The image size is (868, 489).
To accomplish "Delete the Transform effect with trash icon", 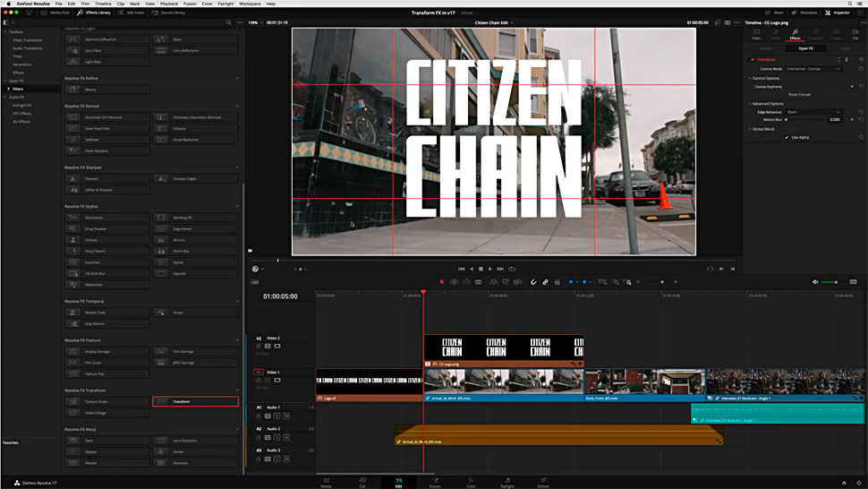I will (847, 60).
